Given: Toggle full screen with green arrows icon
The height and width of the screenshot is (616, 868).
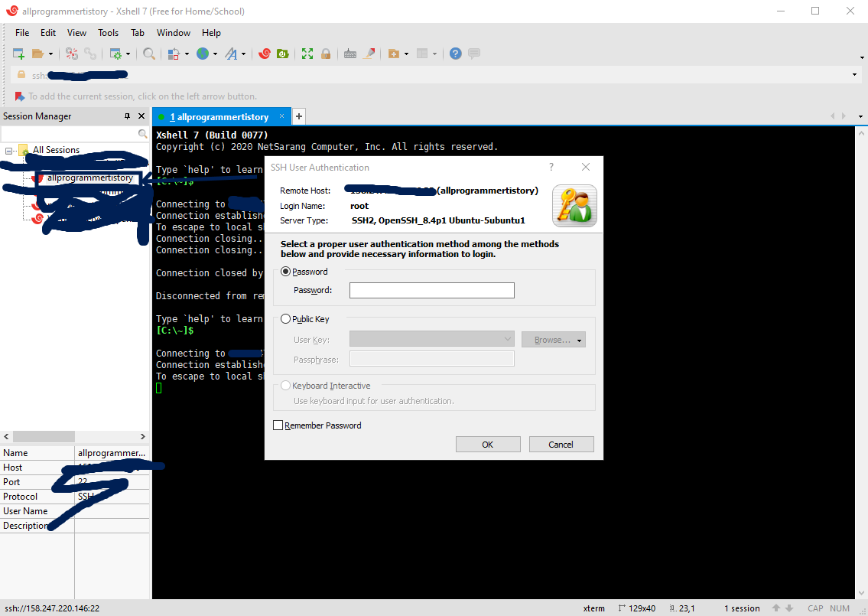Looking at the screenshot, I should 307,54.
